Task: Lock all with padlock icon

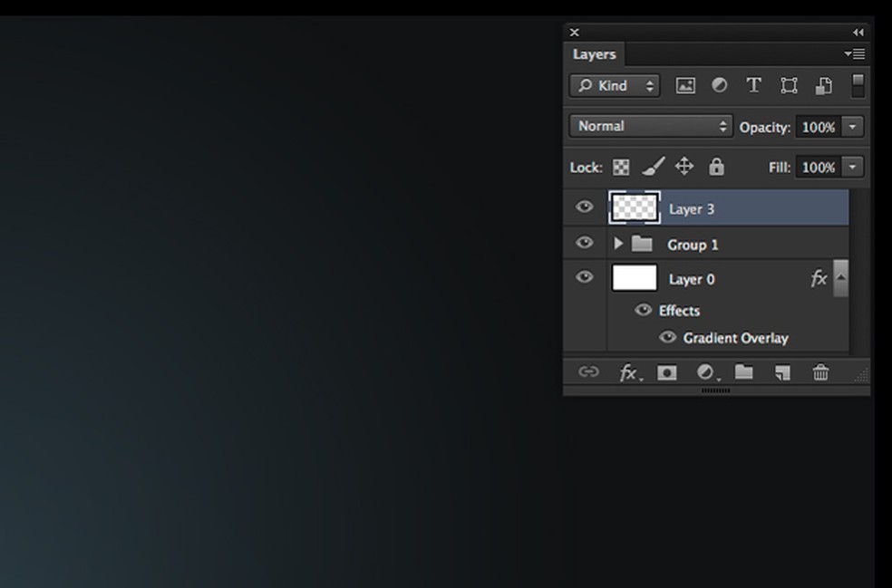Action: pyautogui.click(x=716, y=167)
